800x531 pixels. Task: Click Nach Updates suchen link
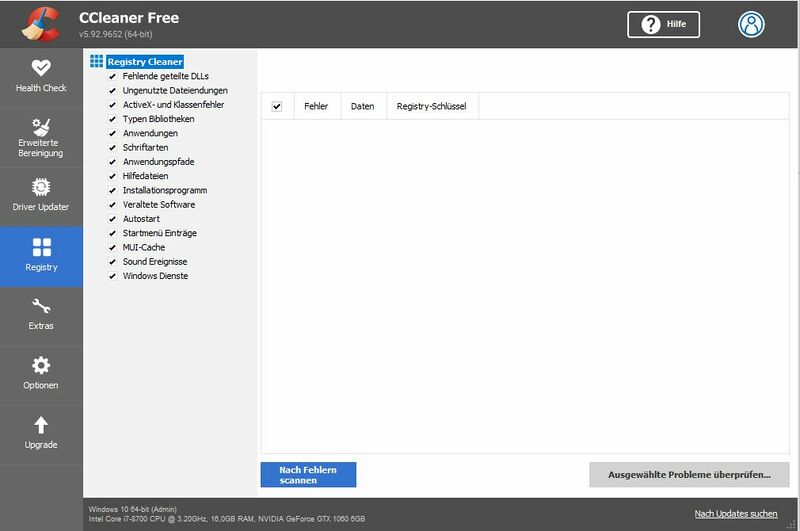(x=736, y=514)
